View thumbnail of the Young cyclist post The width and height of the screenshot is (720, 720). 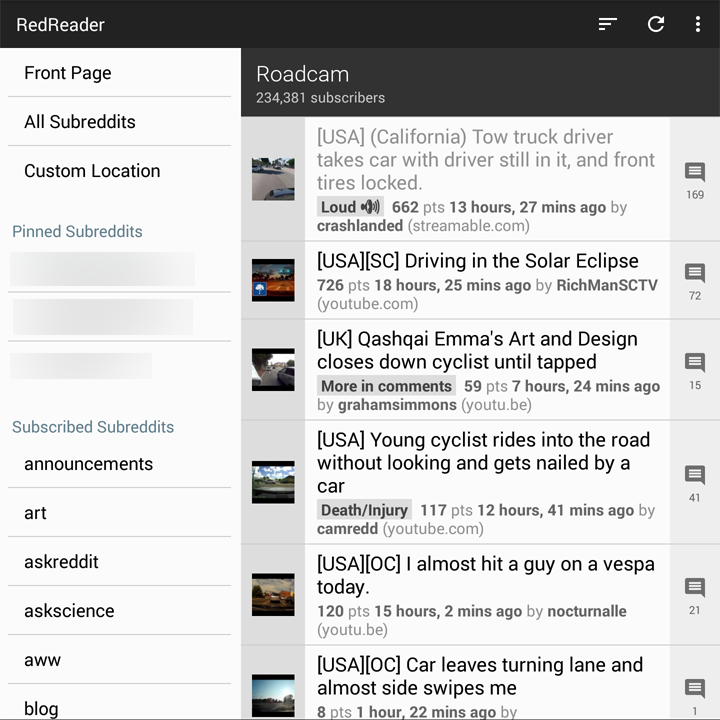coord(273,482)
